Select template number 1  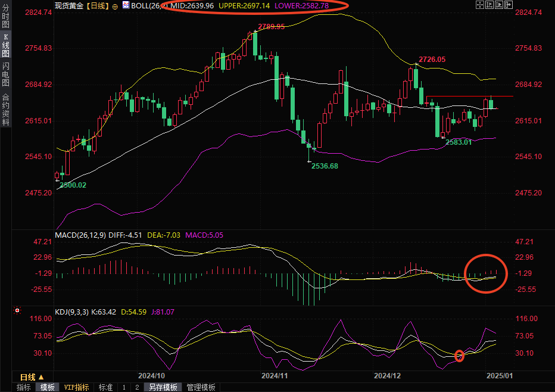(x=124, y=387)
